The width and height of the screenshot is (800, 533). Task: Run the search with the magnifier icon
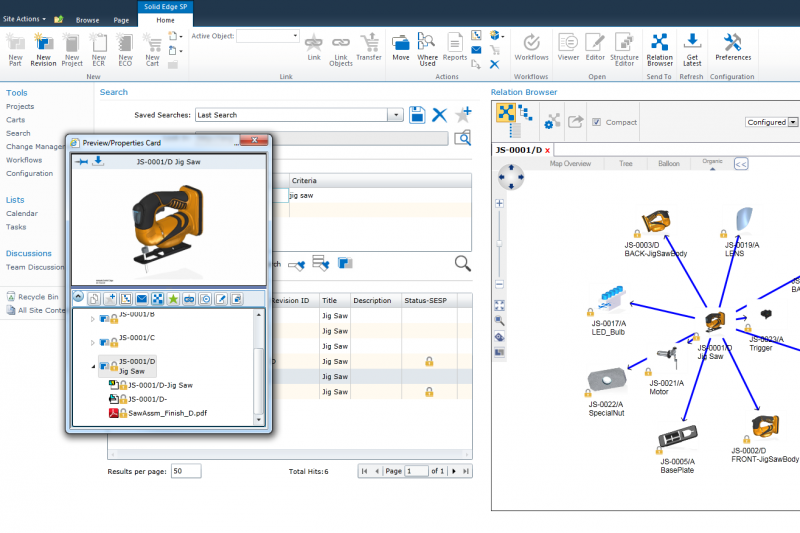(x=462, y=263)
